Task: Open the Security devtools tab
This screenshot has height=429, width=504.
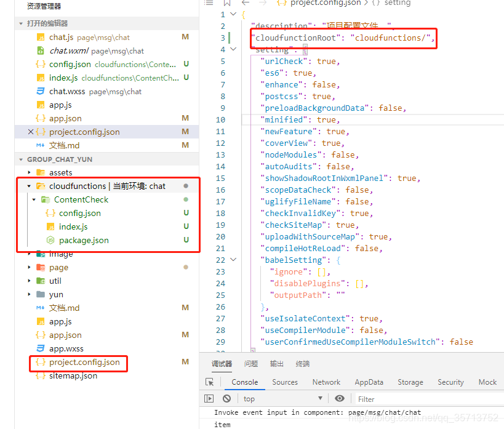Action: pyautogui.click(x=450, y=382)
